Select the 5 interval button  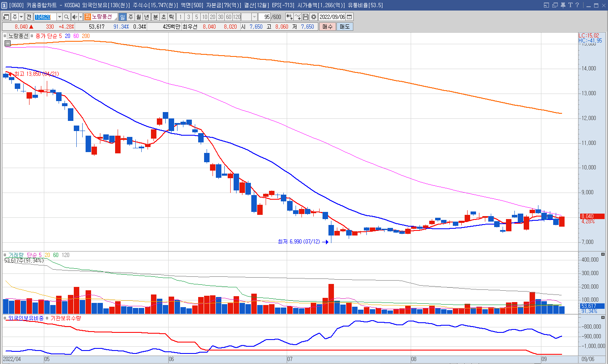(x=196, y=17)
